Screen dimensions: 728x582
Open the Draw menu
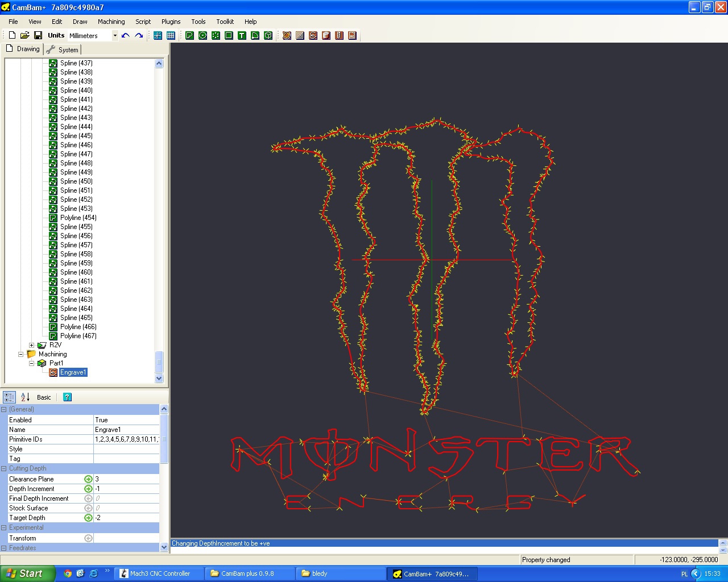80,22
